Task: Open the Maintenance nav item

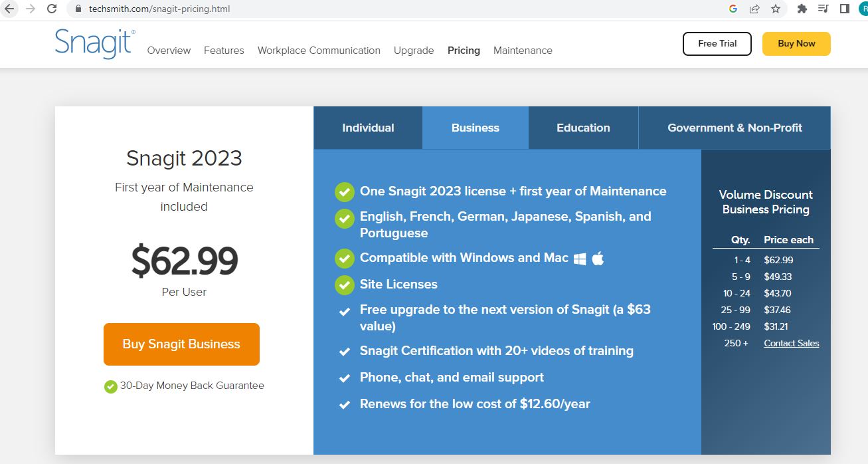Action: pos(523,51)
